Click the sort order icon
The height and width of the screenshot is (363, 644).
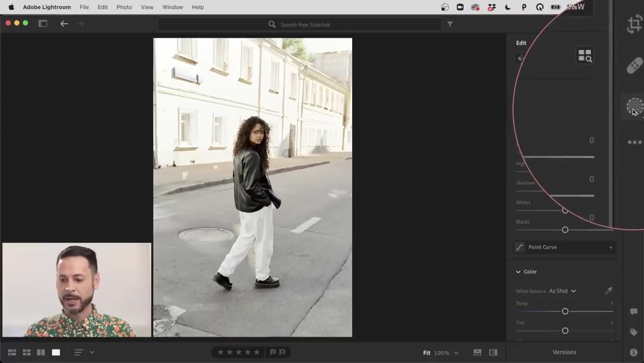79,352
